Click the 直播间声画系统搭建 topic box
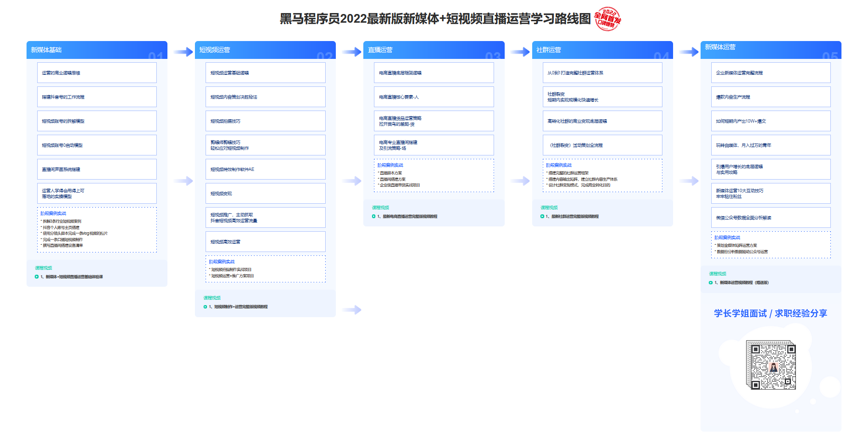The image size is (868, 434). pyautogui.click(x=97, y=169)
